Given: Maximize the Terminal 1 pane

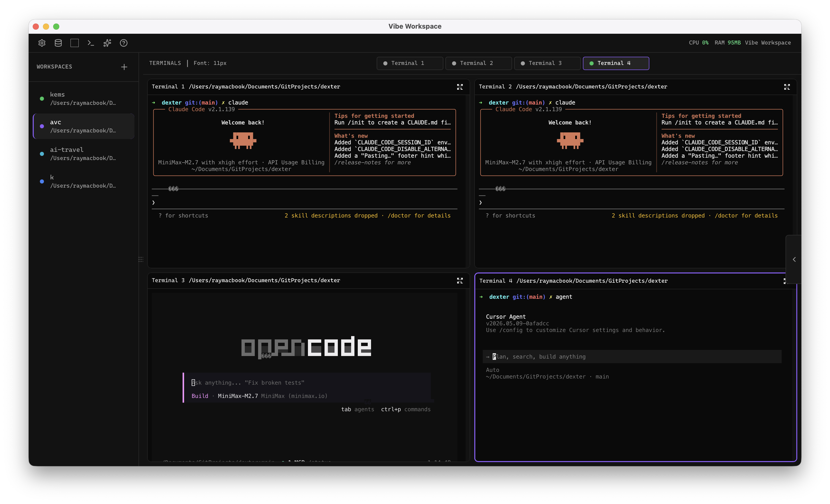Looking at the screenshot, I should coord(460,87).
